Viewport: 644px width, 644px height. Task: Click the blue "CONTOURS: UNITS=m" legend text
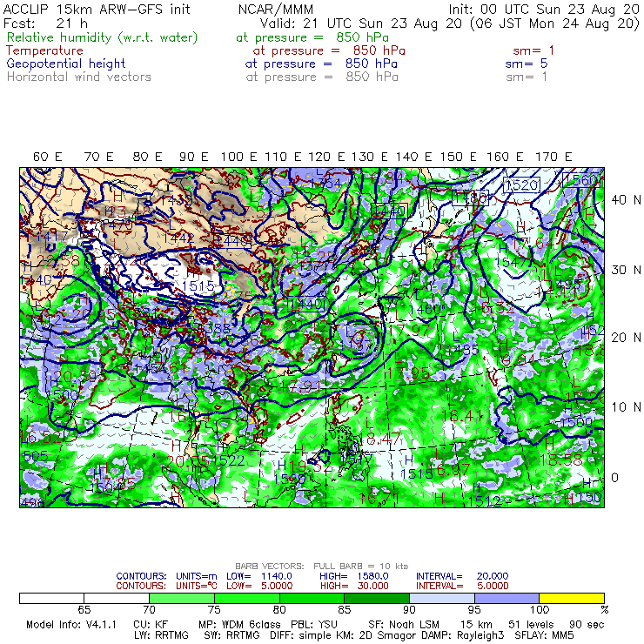[166, 576]
